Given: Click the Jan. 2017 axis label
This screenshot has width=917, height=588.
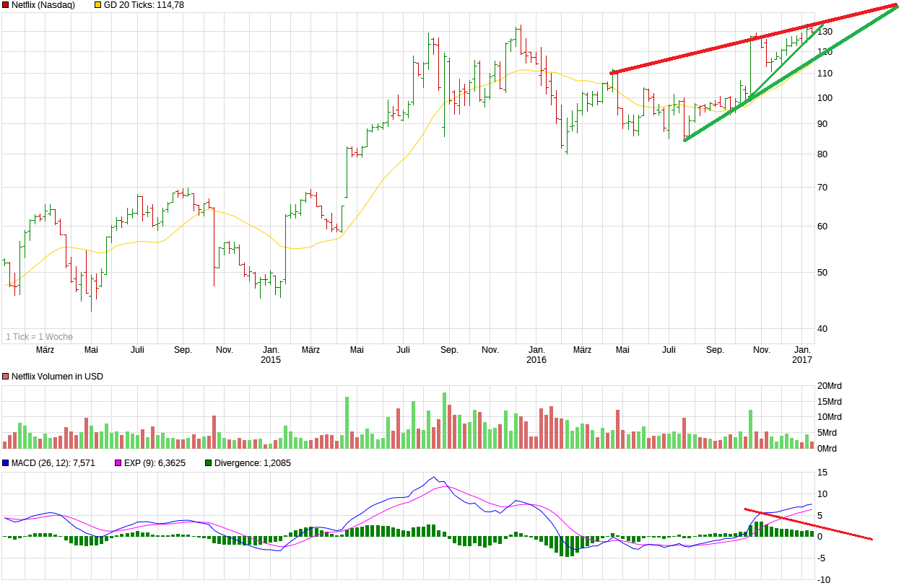Looking at the screenshot, I should pos(801,354).
